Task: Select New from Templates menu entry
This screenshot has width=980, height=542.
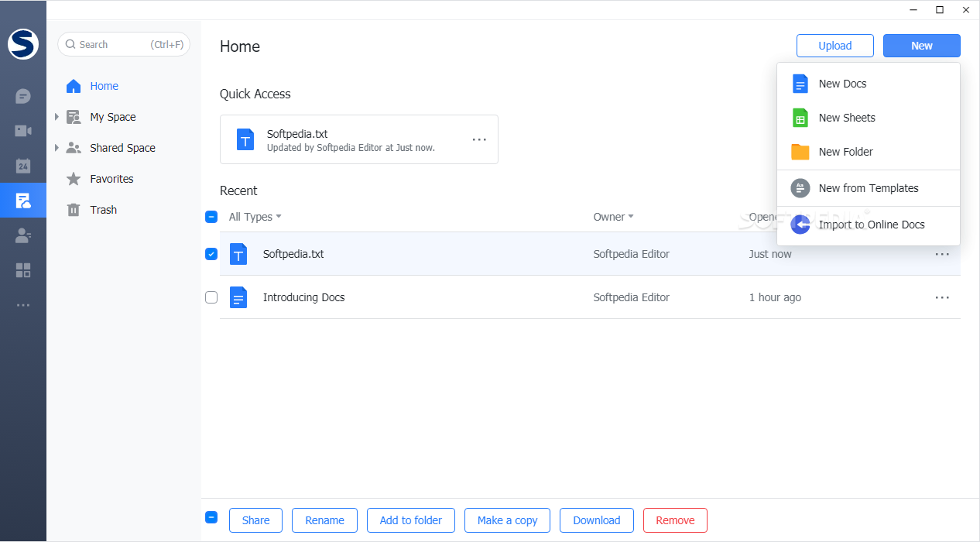Action: [868, 188]
